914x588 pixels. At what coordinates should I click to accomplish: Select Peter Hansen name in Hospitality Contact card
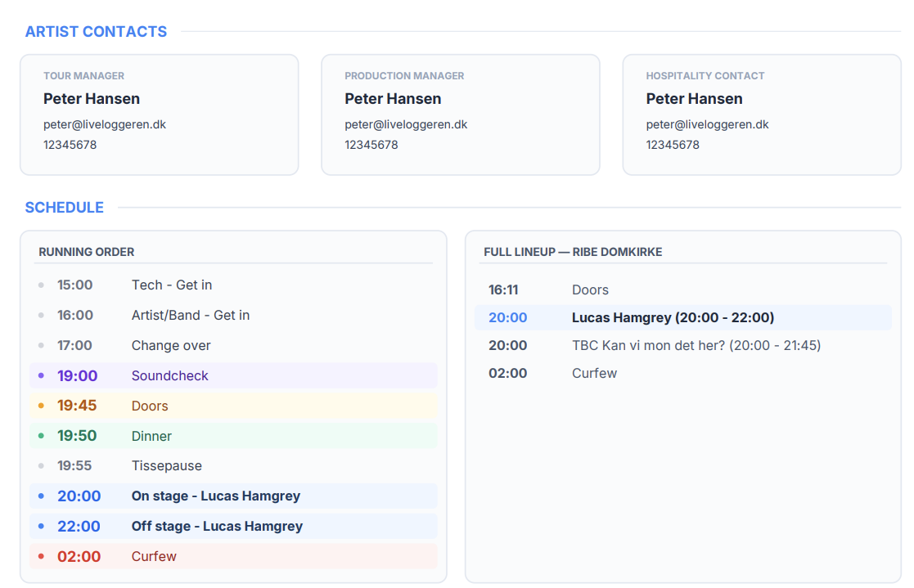click(694, 99)
